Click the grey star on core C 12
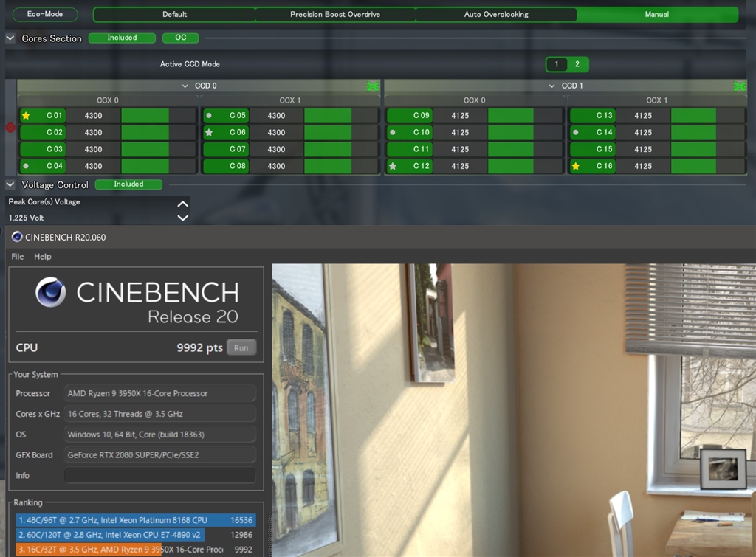This screenshot has width=756, height=557. (x=393, y=166)
